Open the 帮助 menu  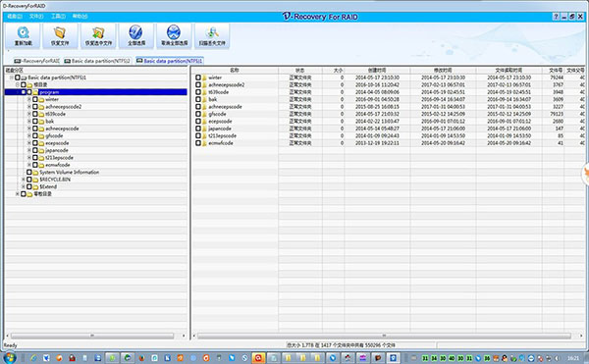(x=80, y=17)
